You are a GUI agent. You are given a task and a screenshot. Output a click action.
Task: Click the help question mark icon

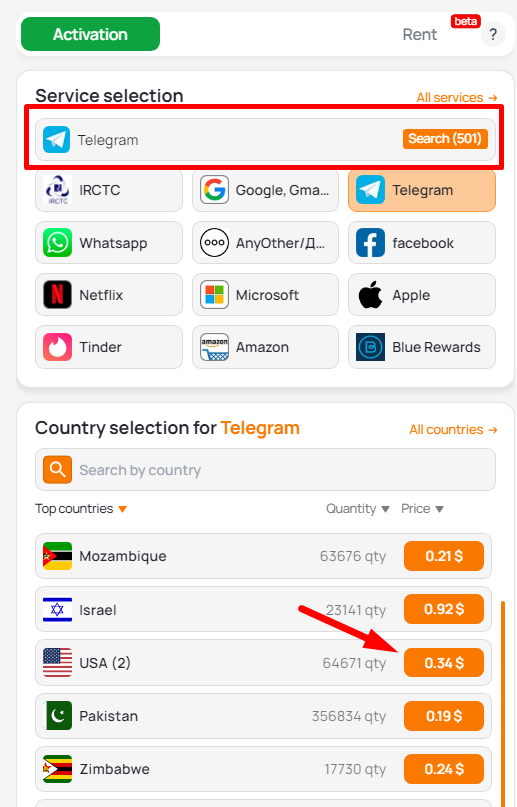[493, 34]
